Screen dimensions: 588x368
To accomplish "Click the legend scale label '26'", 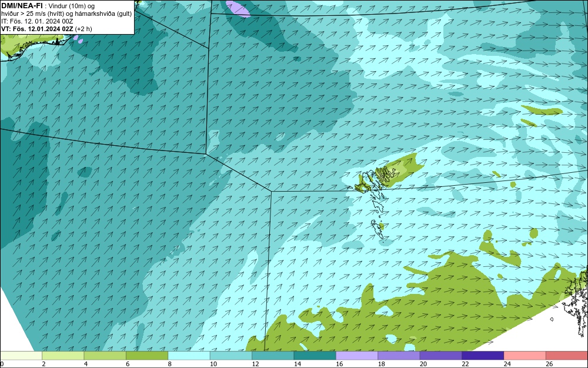I will (549, 364).
